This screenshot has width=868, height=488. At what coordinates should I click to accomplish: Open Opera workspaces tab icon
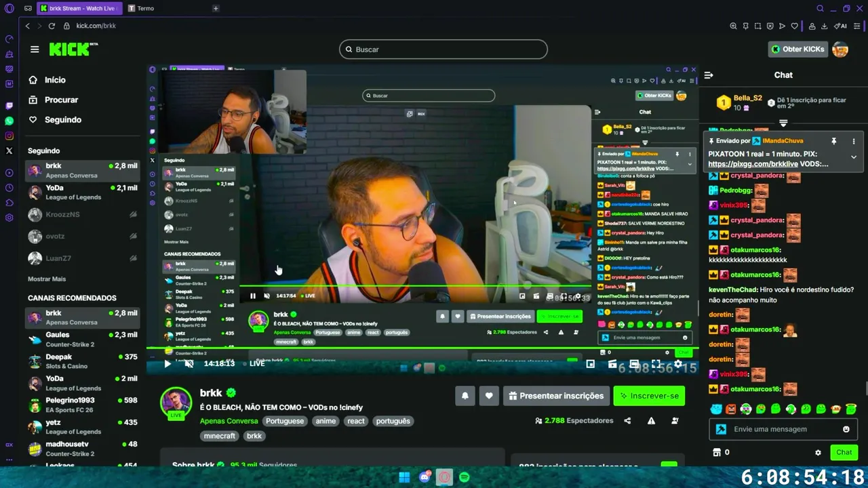[x=28, y=9]
